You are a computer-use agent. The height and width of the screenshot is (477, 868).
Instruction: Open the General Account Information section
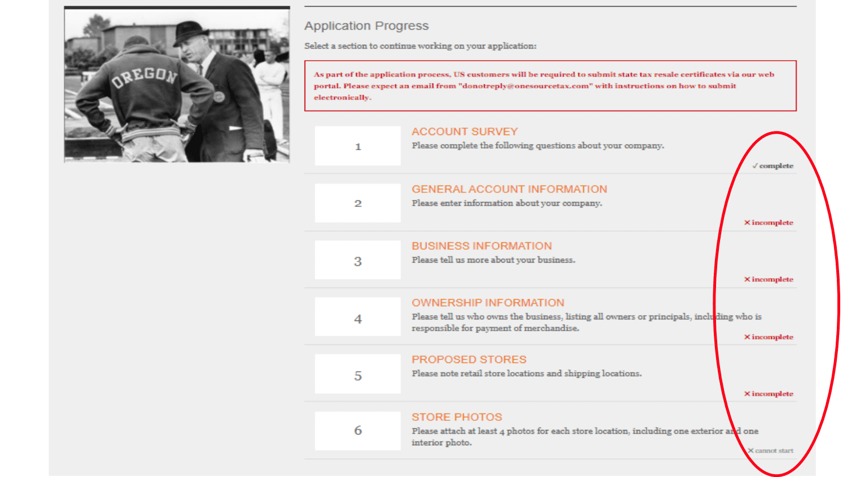click(x=509, y=189)
